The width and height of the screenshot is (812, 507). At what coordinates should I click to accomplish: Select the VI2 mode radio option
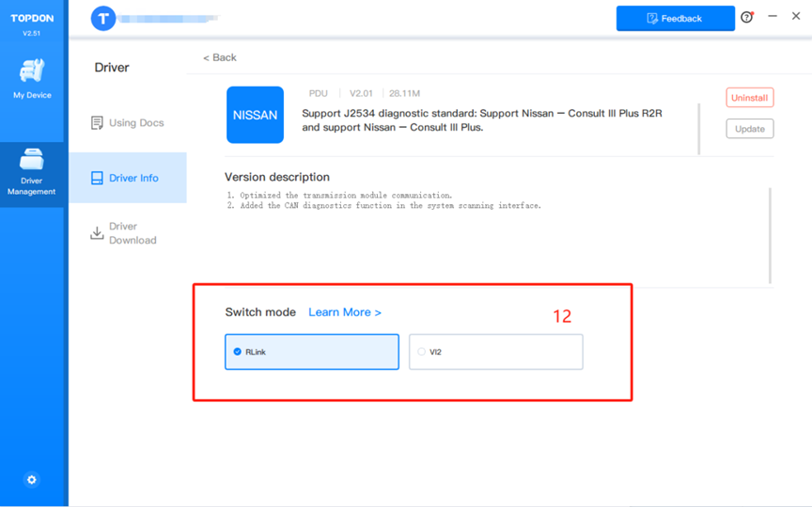pos(495,352)
